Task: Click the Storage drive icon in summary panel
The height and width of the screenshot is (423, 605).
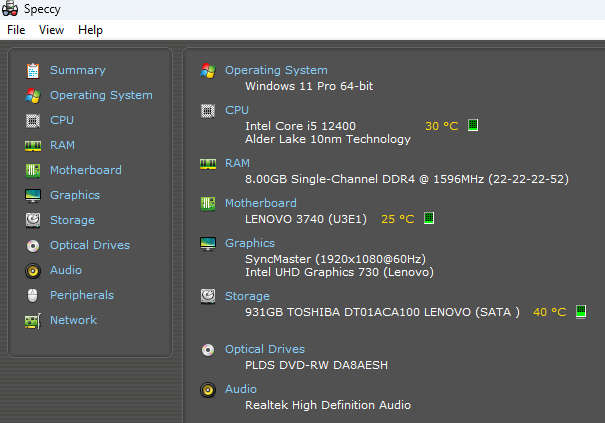Action: tap(208, 296)
